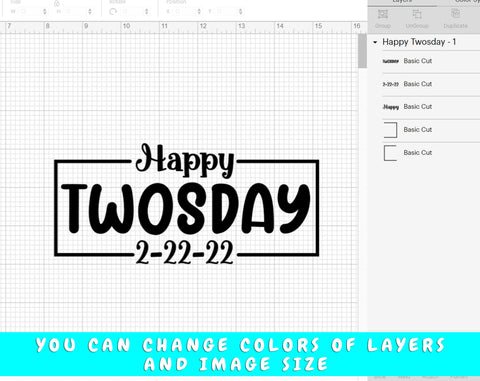Click the width W input field
Viewport: 480px width, 381px height.
point(29,12)
